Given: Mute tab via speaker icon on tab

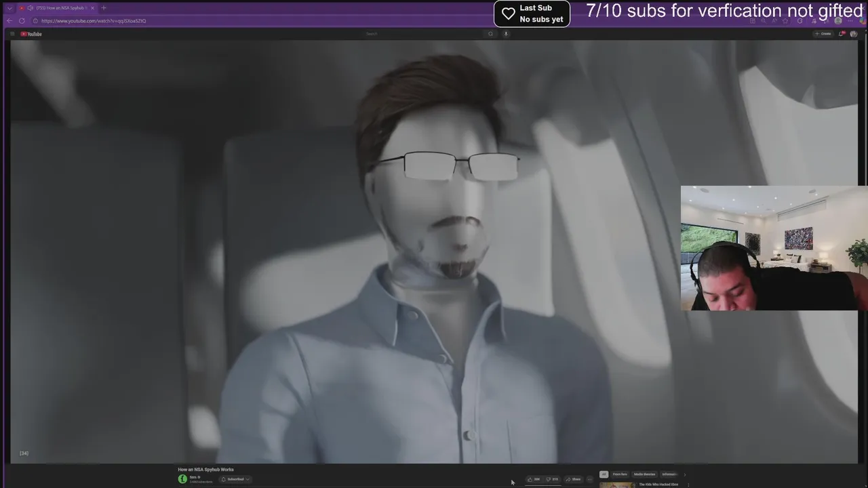Looking at the screenshot, I should [x=30, y=8].
